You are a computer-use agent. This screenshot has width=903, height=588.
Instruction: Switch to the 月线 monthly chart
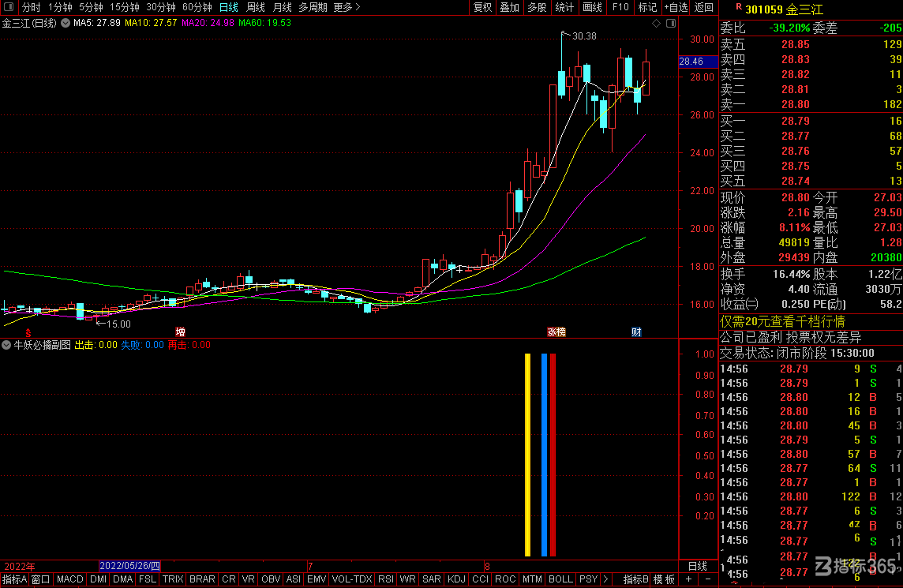[283, 7]
